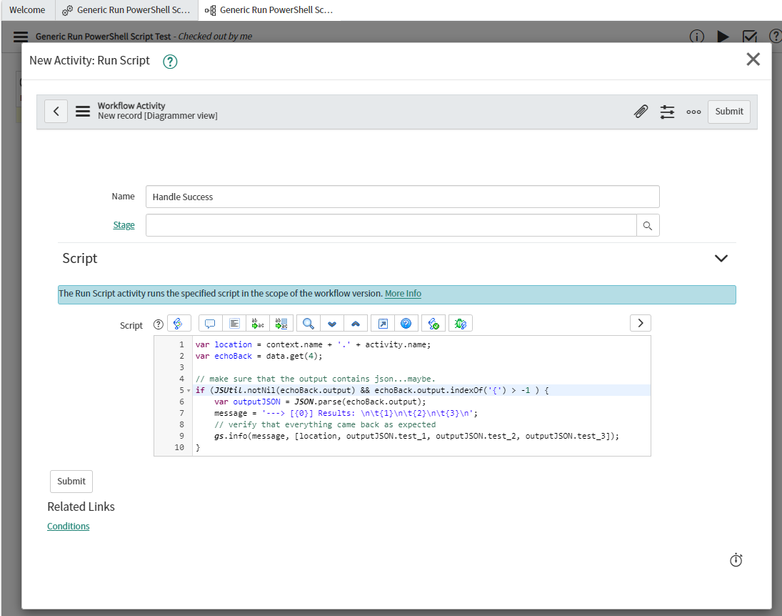Click script line 1 location declaration
782x616 pixels.
click(x=313, y=344)
